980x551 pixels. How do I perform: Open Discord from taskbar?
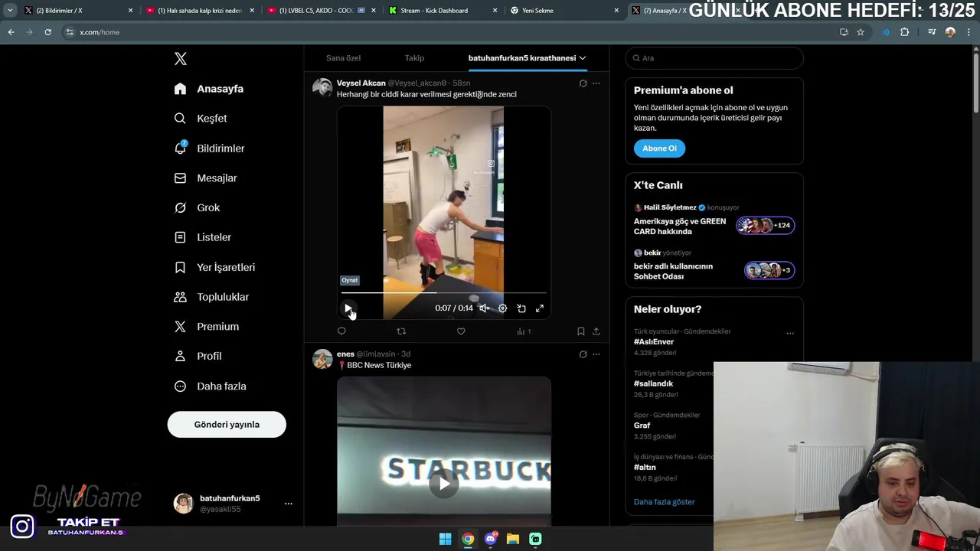point(491,539)
